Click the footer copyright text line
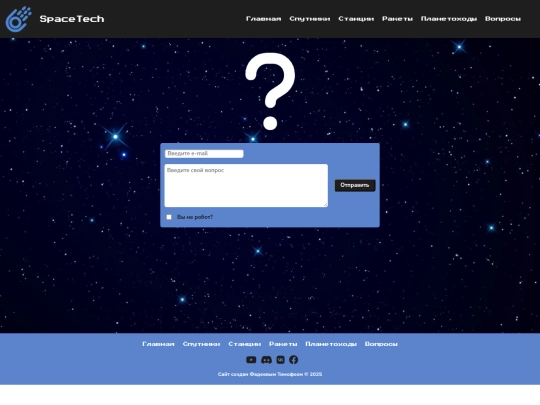Screen dimensions: 540x405 point(270,374)
